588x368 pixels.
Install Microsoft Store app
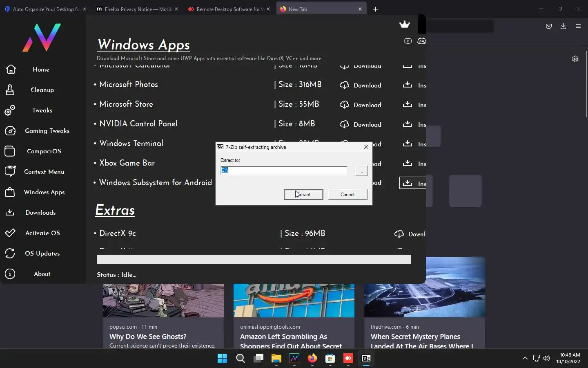coord(414,105)
